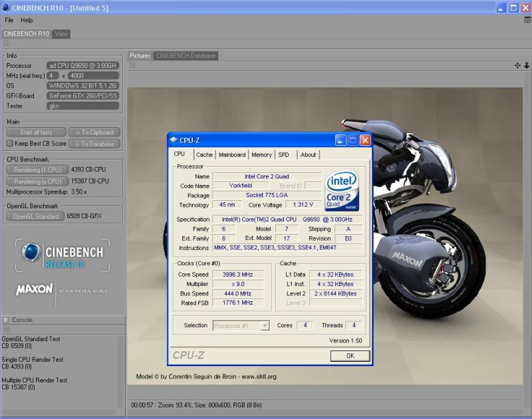Viewport: 532px width, 419px height.
Task: Toggle the Console checkbox
Action: pyautogui.click(x=6, y=320)
